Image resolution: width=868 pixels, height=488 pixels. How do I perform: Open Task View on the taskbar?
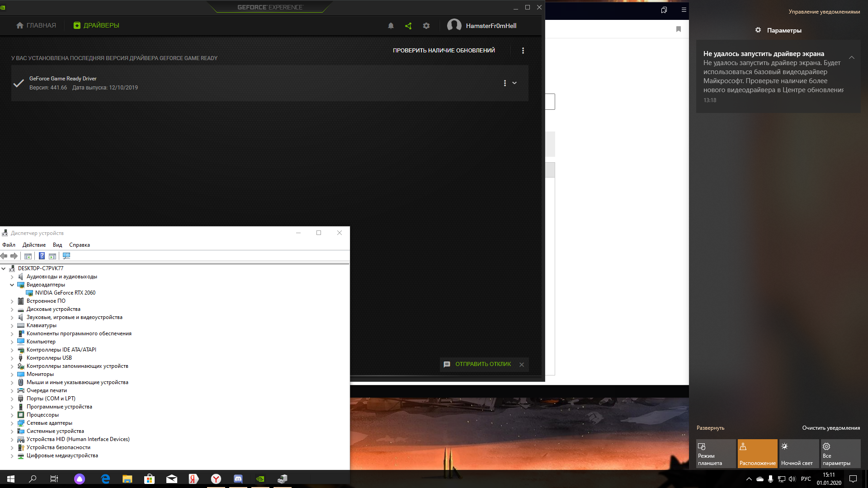point(54,479)
